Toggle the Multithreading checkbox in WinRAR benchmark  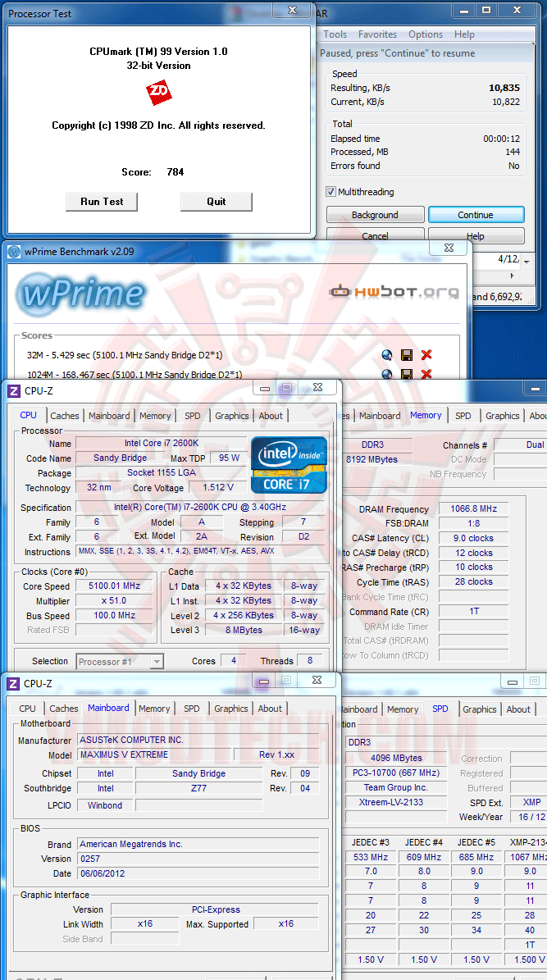click(x=330, y=192)
